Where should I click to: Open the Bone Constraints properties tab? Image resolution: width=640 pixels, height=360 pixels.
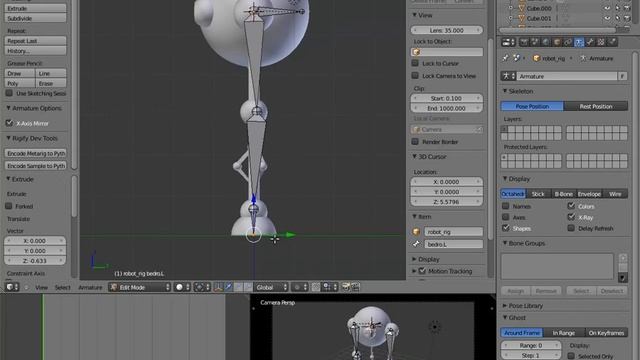pos(601,42)
